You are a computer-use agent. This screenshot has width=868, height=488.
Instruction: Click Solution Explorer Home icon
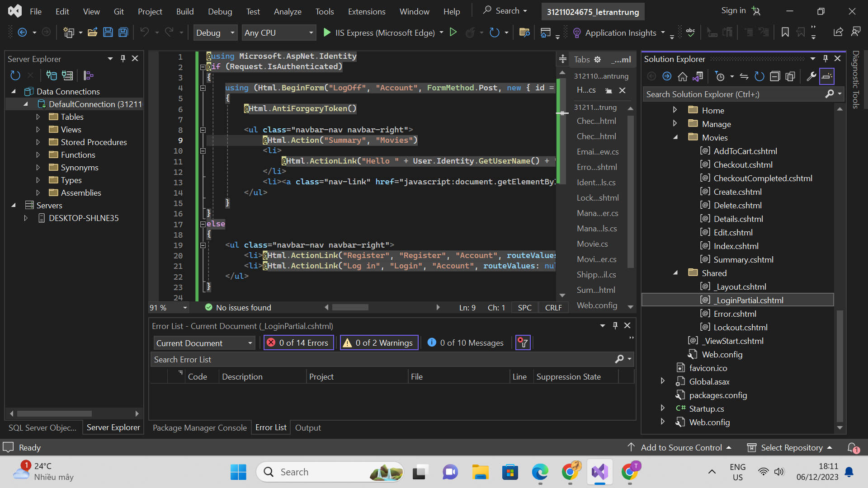682,76
